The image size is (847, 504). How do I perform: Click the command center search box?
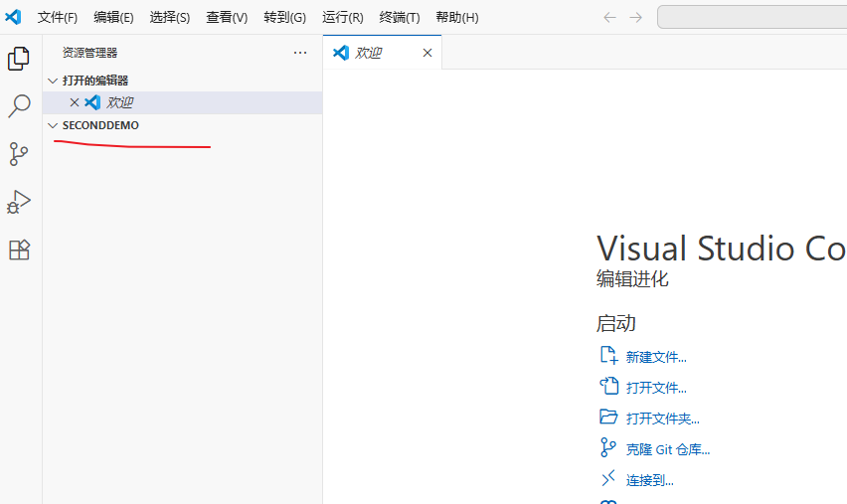(x=752, y=17)
